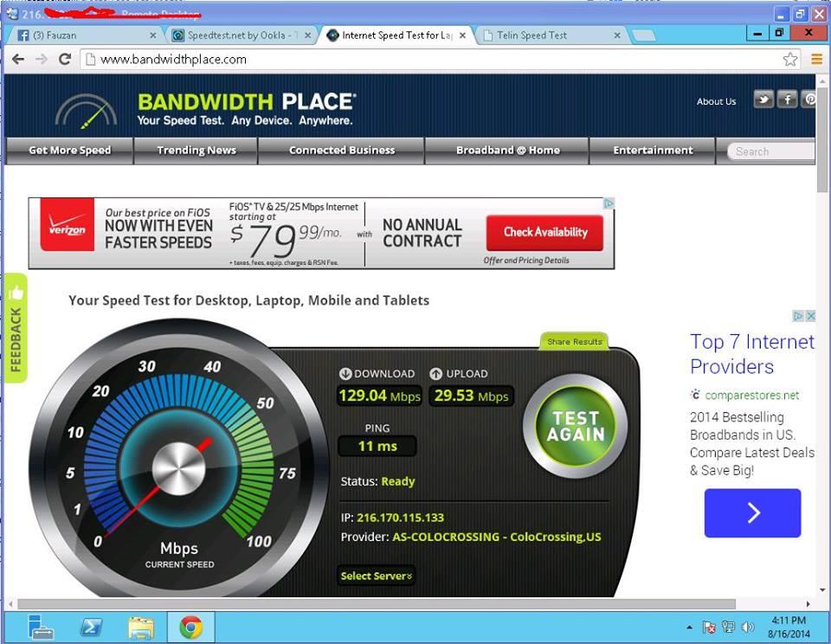Click the thumbs-up Feedback tab
The height and width of the screenshot is (644, 831).
tap(16, 327)
